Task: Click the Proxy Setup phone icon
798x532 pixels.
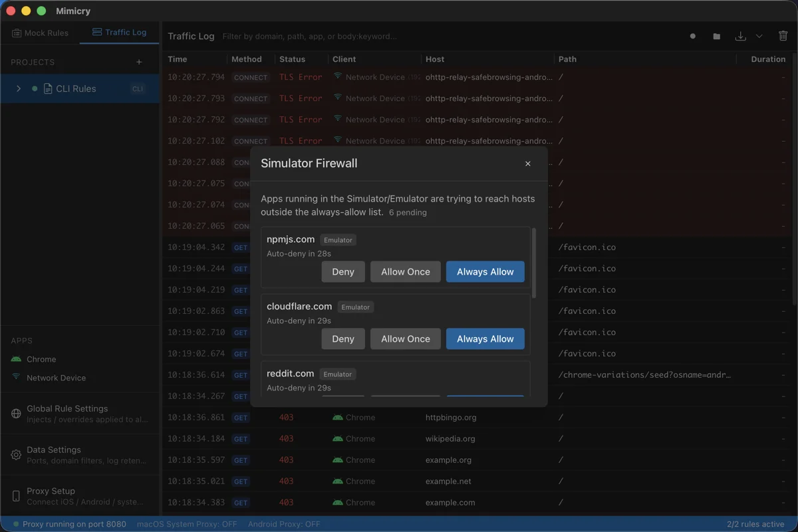Action: tap(16, 496)
